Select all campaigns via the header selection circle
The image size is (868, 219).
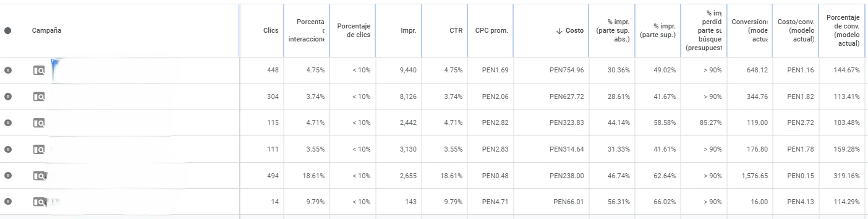click(x=8, y=30)
